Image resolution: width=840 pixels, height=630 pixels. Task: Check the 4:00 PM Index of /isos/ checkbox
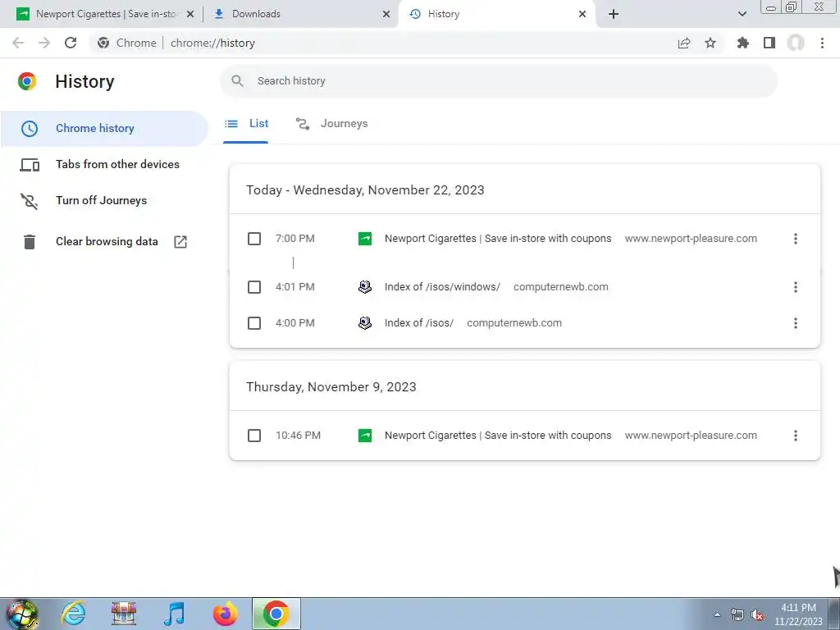(254, 323)
